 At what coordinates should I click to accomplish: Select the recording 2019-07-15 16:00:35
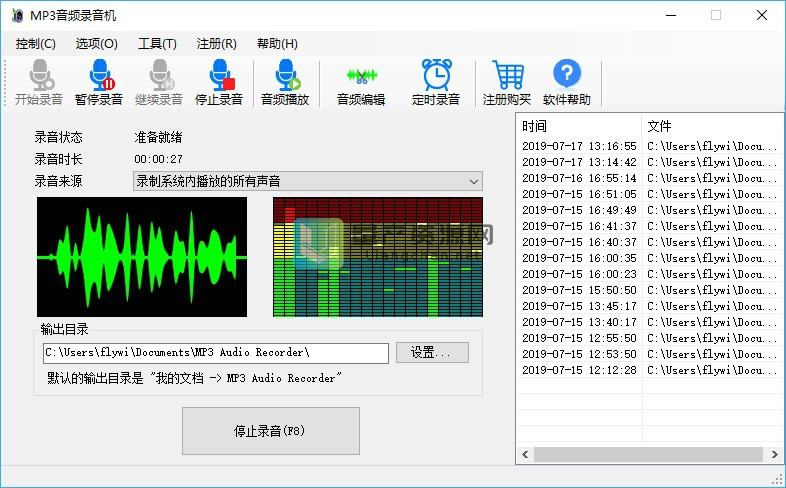tap(650, 259)
